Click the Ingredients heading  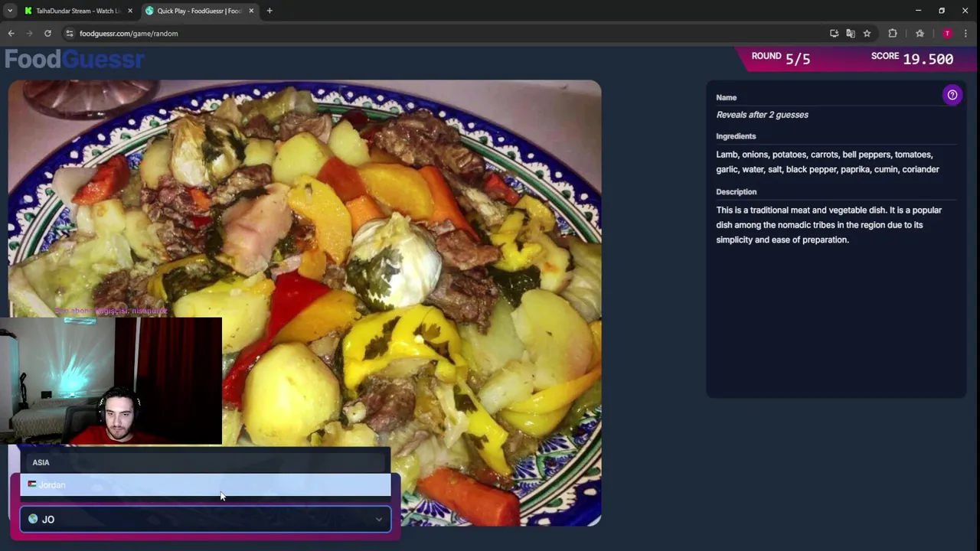click(736, 136)
